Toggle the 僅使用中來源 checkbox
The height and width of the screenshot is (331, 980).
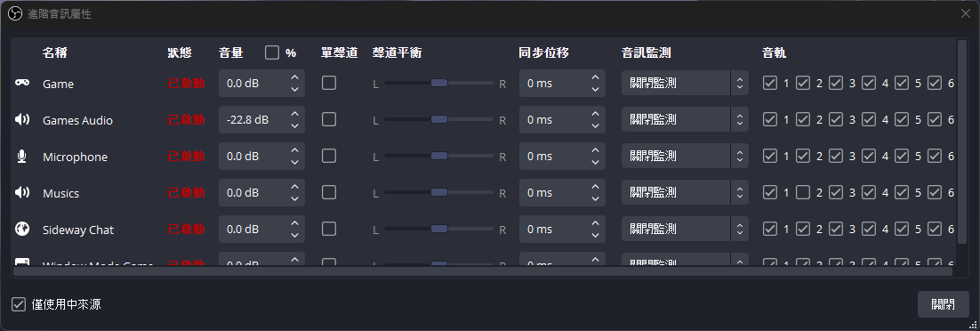[19, 304]
